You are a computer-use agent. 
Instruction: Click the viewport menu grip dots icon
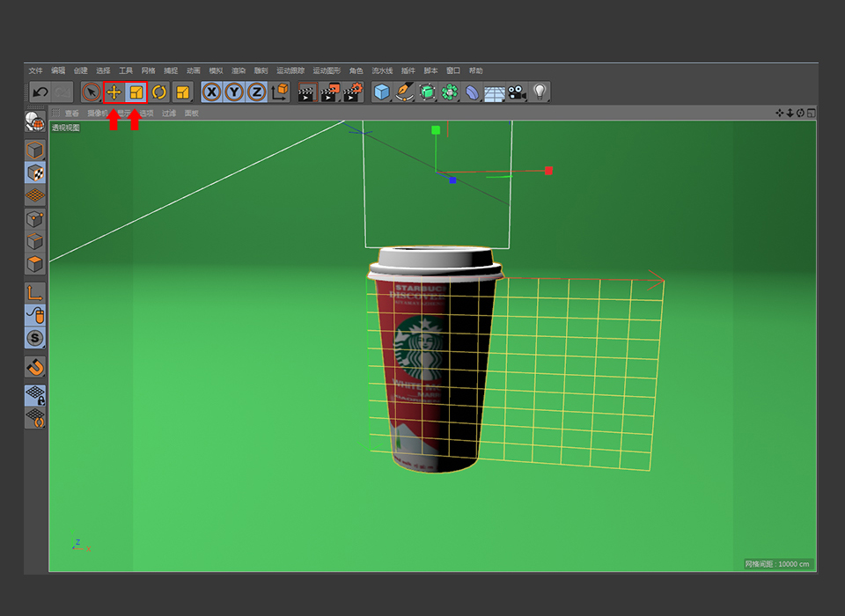(55, 113)
